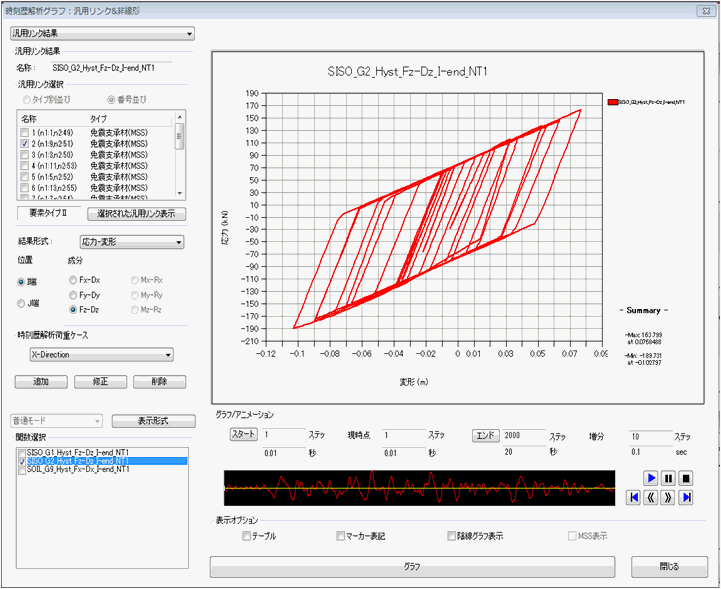This screenshot has height=589, width=721.
Task: Click the start step input field
Action: click(x=283, y=435)
